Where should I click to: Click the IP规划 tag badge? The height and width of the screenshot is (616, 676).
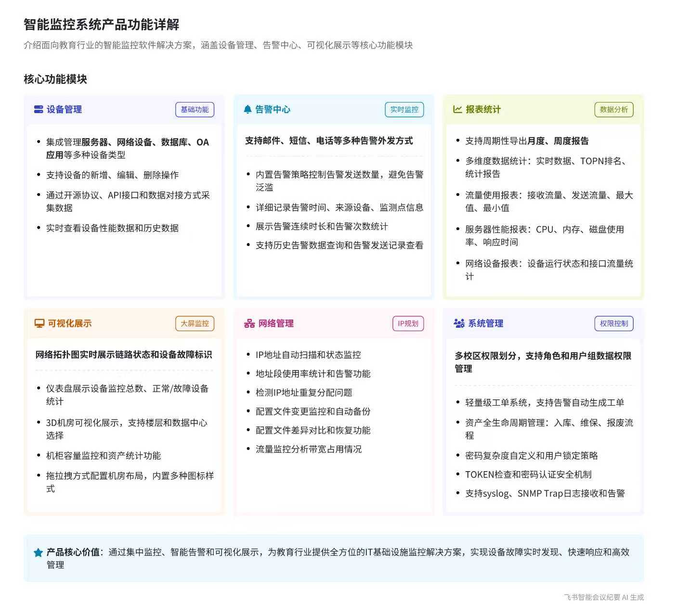[x=408, y=323]
